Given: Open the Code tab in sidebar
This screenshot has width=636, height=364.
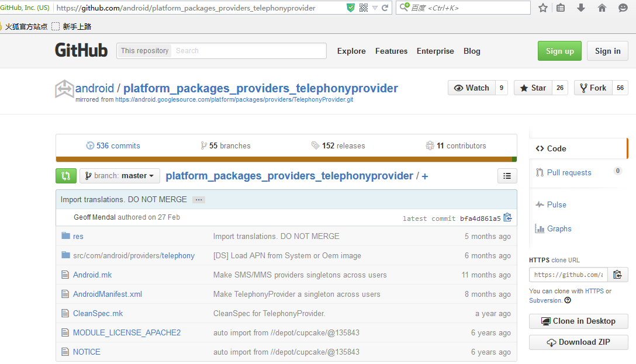Looking at the screenshot, I should [578, 148].
